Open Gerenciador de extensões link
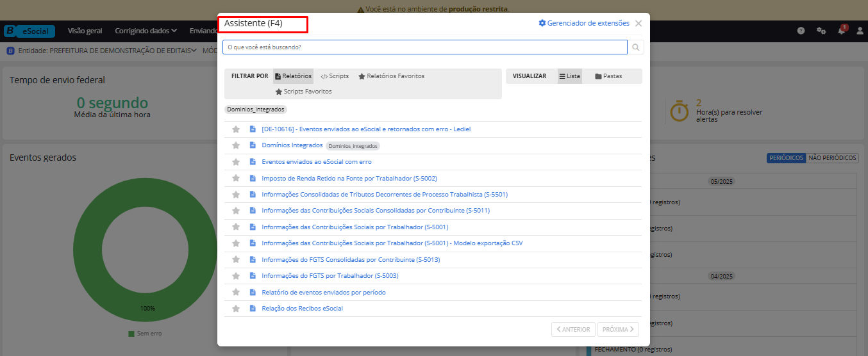Image resolution: width=868 pixels, height=356 pixels. [x=584, y=23]
